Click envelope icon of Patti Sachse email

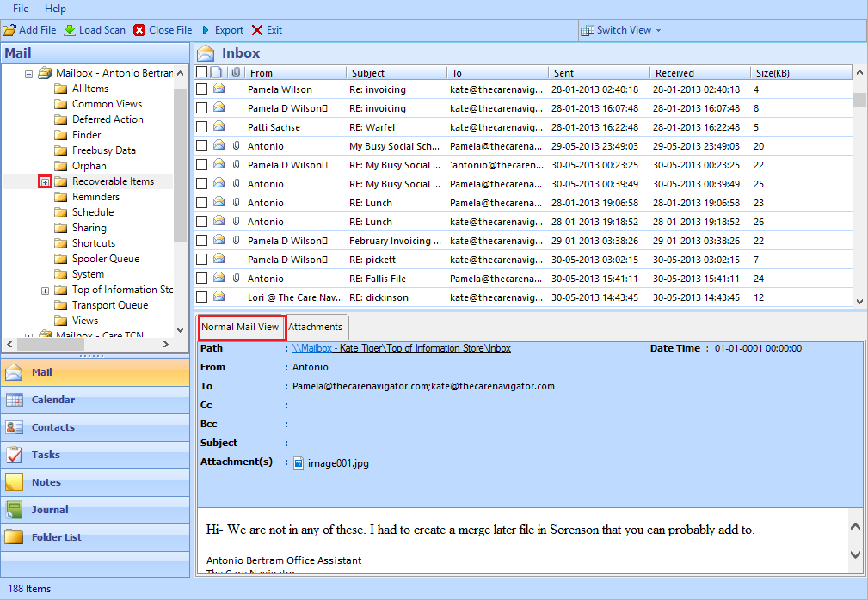point(219,126)
